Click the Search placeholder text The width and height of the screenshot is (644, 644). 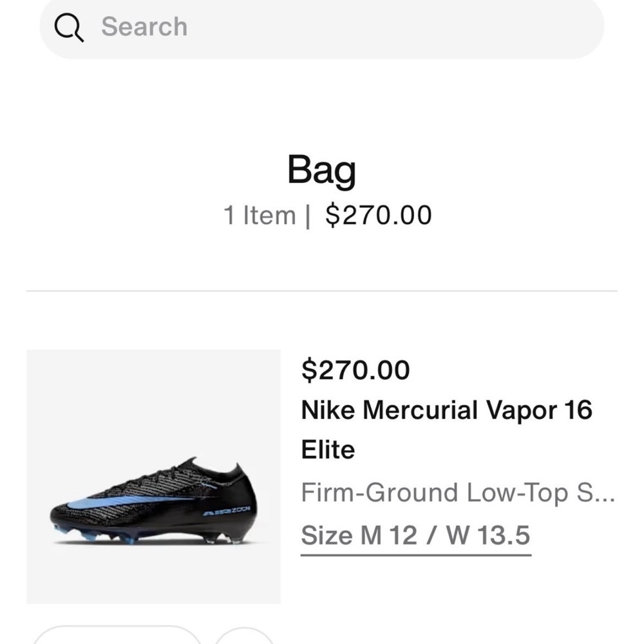[x=144, y=27]
